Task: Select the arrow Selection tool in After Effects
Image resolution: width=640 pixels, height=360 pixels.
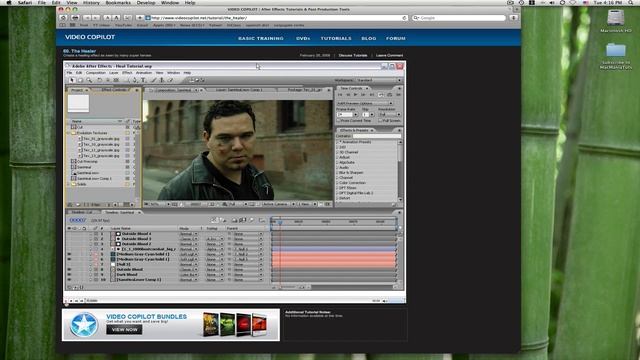Action: pyautogui.click(x=72, y=80)
